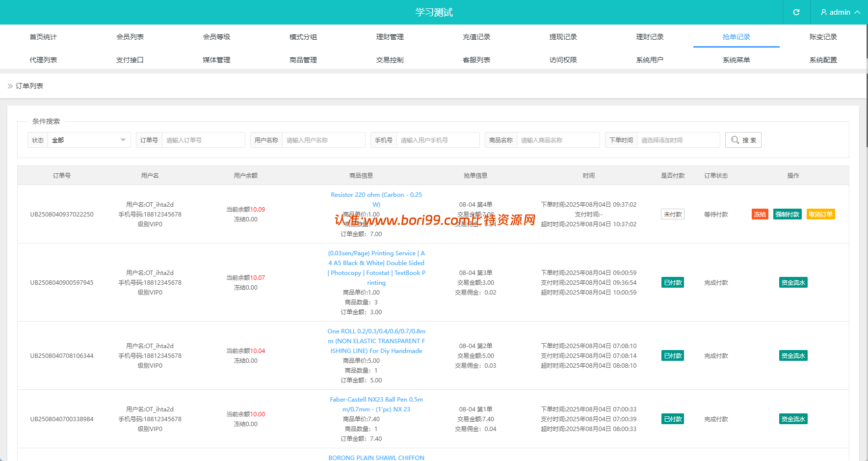The width and height of the screenshot is (868, 461).
Task: Open 资金流水 for order UB2508040900597945
Action: tap(793, 282)
